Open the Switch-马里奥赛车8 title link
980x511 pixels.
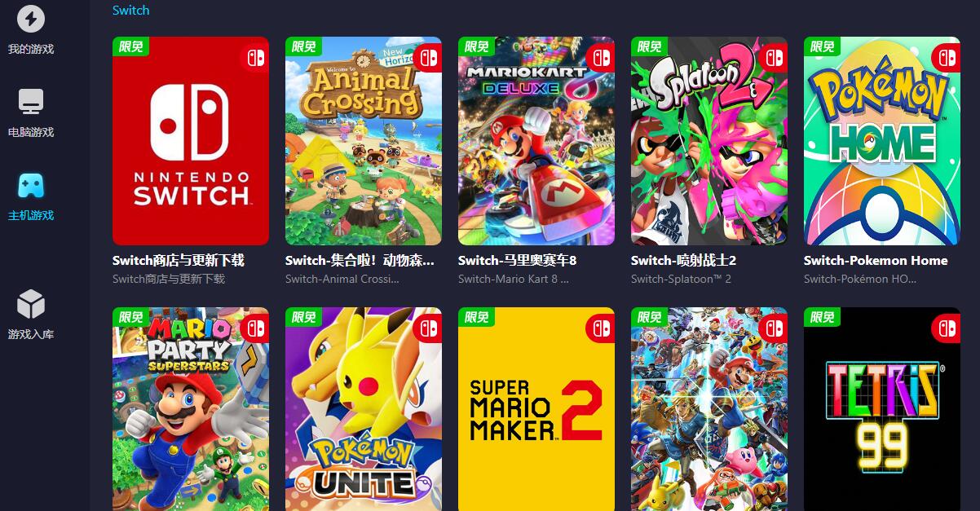point(517,261)
